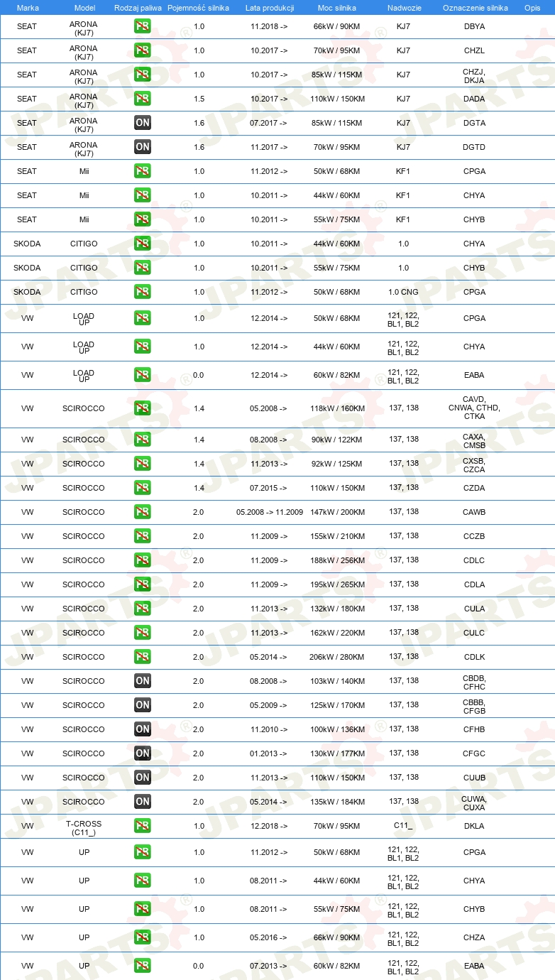Viewport: 555px width, 980px height.
Task: Click the Opis column header
Action: (x=532, y=7)
